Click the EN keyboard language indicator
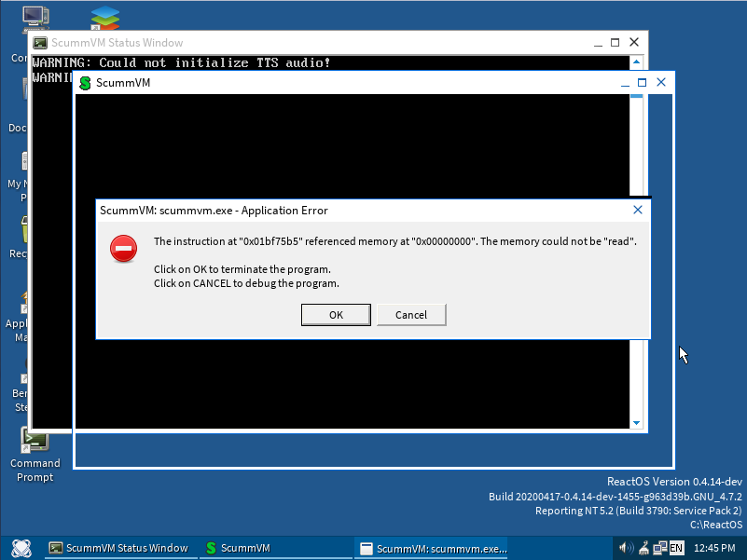The image size is (747, 560). (x=676, y=548)
